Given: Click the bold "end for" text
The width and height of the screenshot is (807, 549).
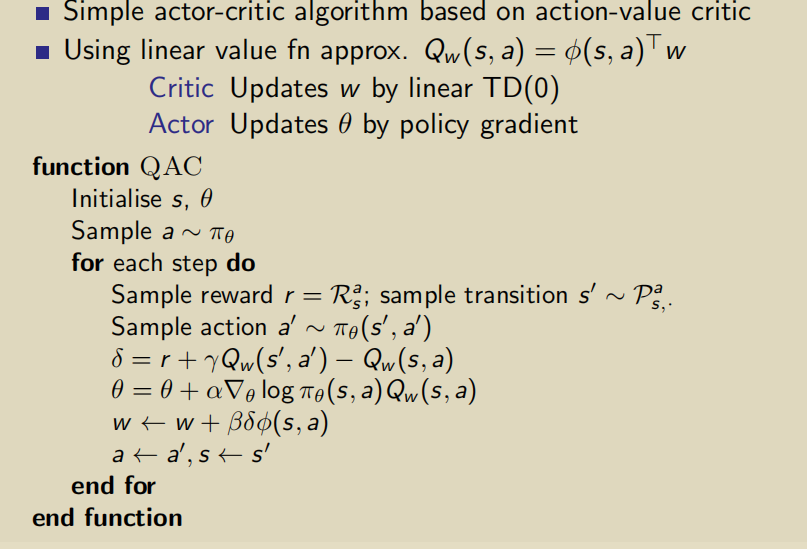Looking at the screenshot, I should click(113, 486).
